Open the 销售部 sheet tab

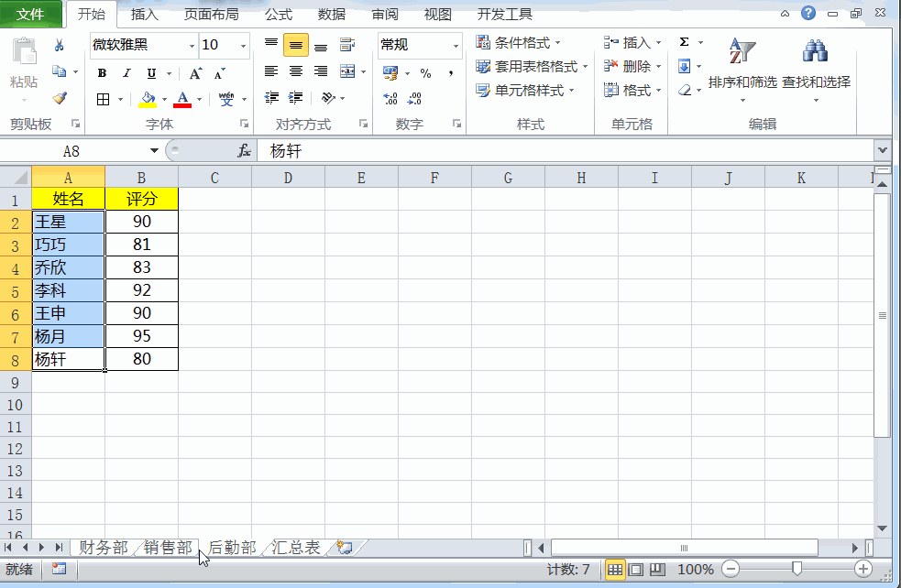coord(168,547)
